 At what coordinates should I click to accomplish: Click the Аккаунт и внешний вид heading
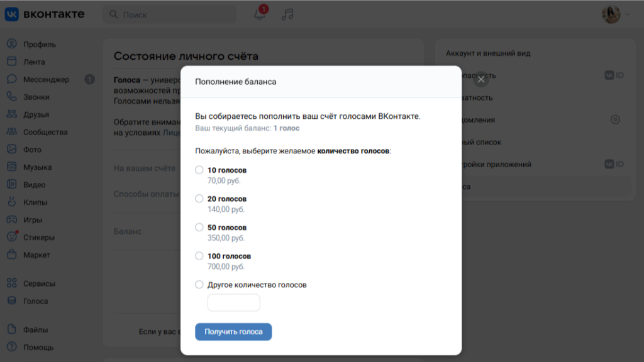(x=488, y=53)
